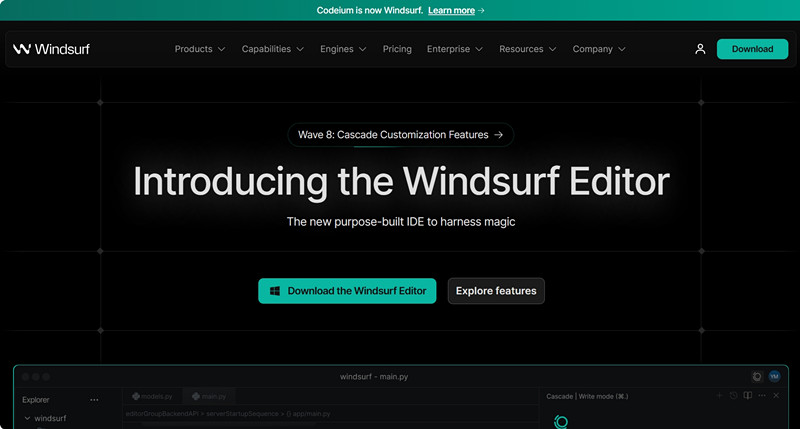Switch to the models.py tab

(152, 396)
